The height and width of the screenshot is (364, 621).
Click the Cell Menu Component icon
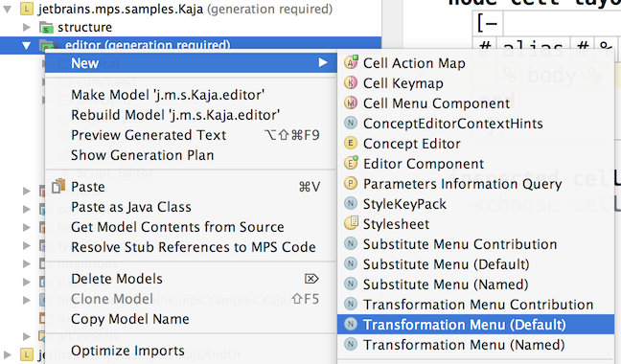[x=351, y=102]
